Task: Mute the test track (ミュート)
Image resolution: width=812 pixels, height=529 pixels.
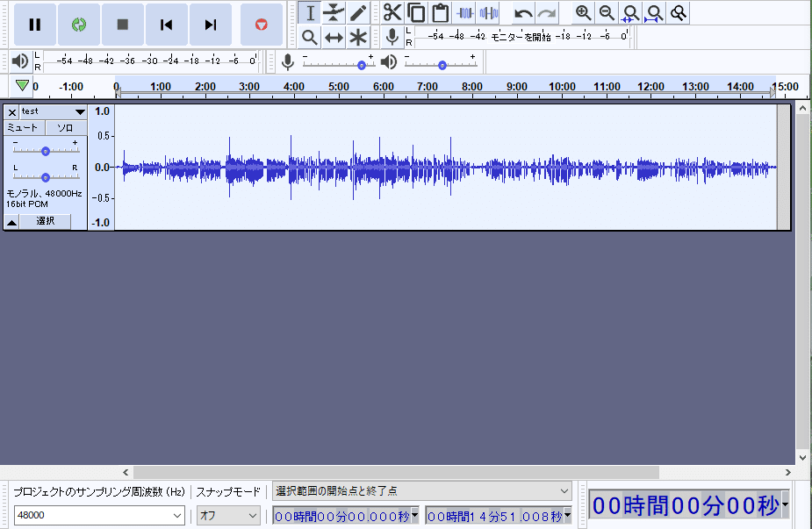Action: pos(24,128)
